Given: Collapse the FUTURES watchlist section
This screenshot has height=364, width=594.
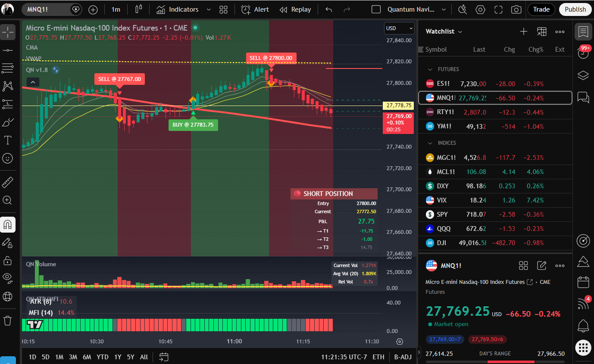Looking at the screenshot, I should tap(430, 69).
